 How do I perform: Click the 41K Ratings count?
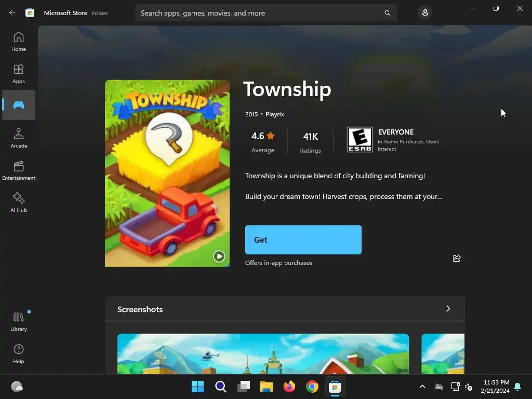click(x=310, y=142)
